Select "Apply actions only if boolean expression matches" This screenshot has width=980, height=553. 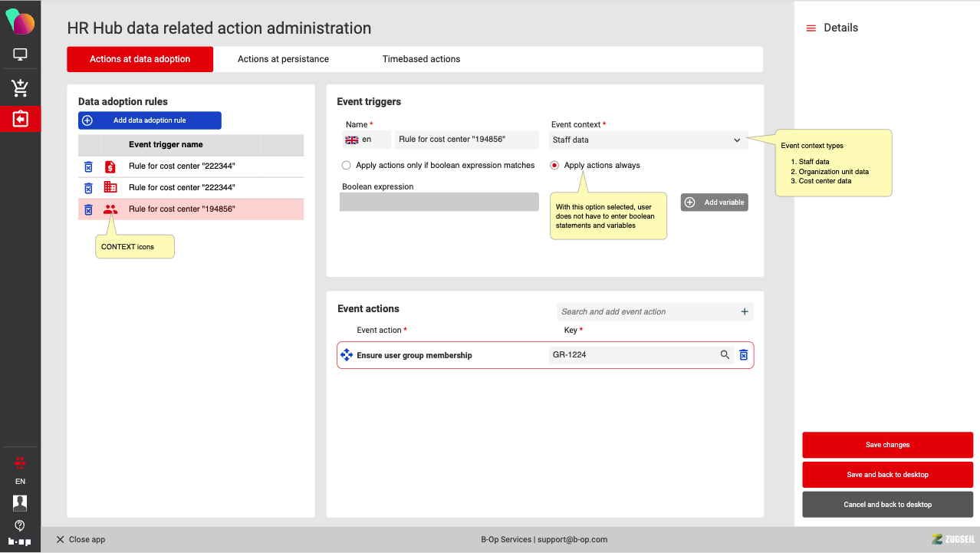(347, 165)
